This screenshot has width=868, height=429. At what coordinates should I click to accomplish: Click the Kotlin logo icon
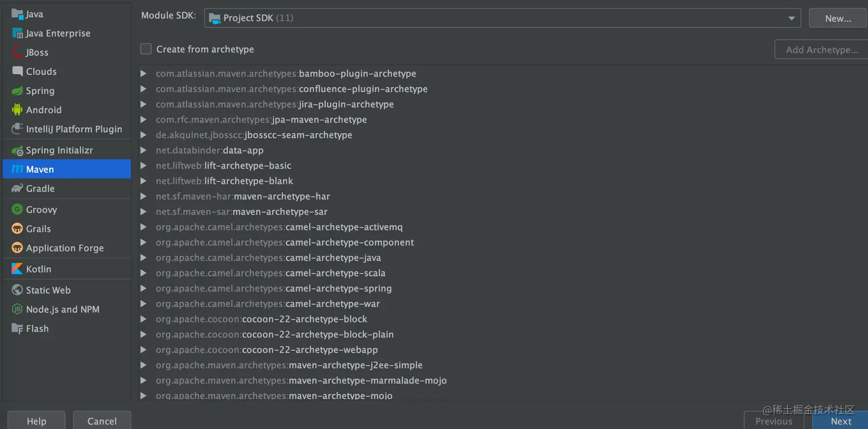(17, 269)
